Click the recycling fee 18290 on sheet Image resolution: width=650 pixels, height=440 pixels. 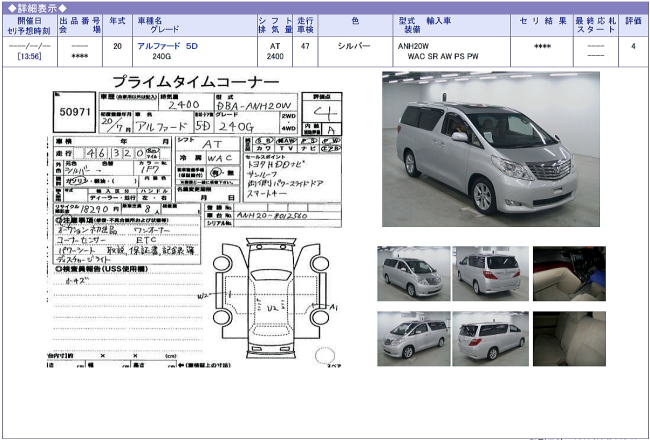(95, 209)
